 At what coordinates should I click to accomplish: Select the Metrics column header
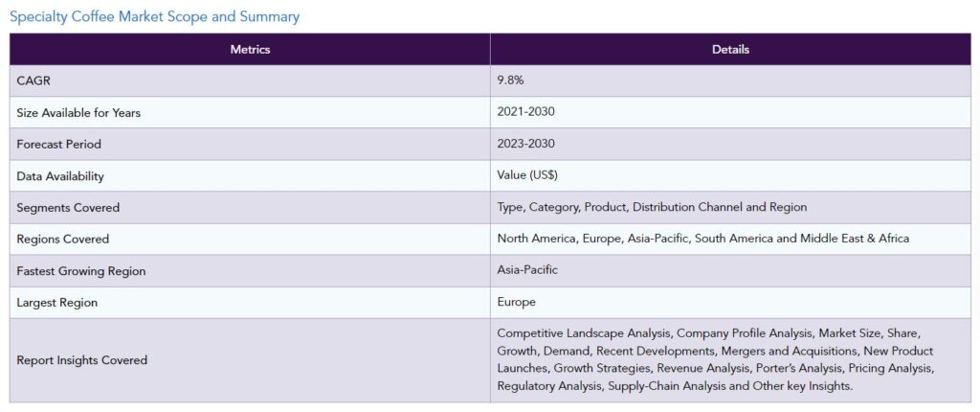250,50
